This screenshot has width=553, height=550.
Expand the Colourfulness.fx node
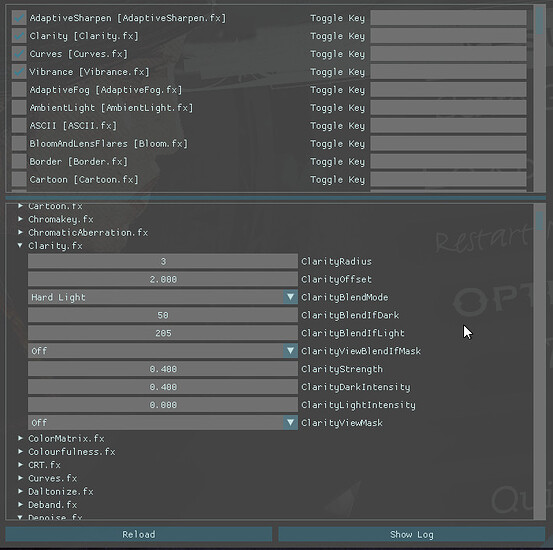[x=20, y=452]
